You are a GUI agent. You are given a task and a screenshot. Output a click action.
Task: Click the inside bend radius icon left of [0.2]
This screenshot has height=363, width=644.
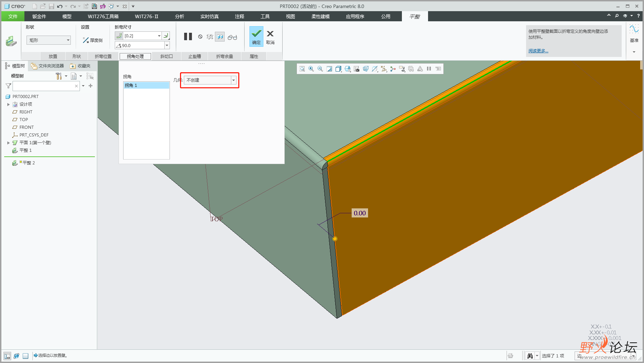(x=119, y=36)
